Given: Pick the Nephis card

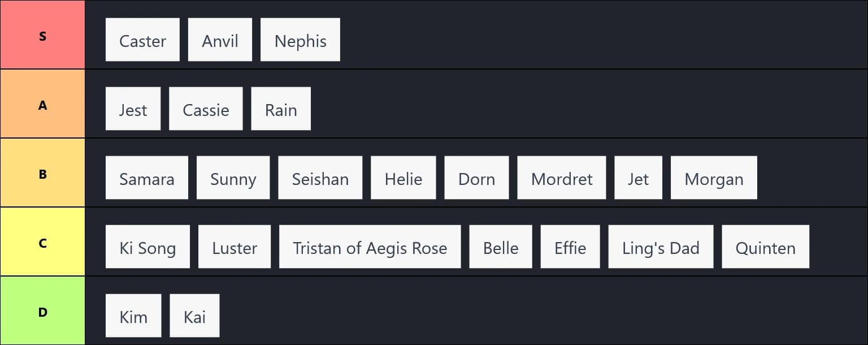Looking at the screenshot, I should [300, 40].
